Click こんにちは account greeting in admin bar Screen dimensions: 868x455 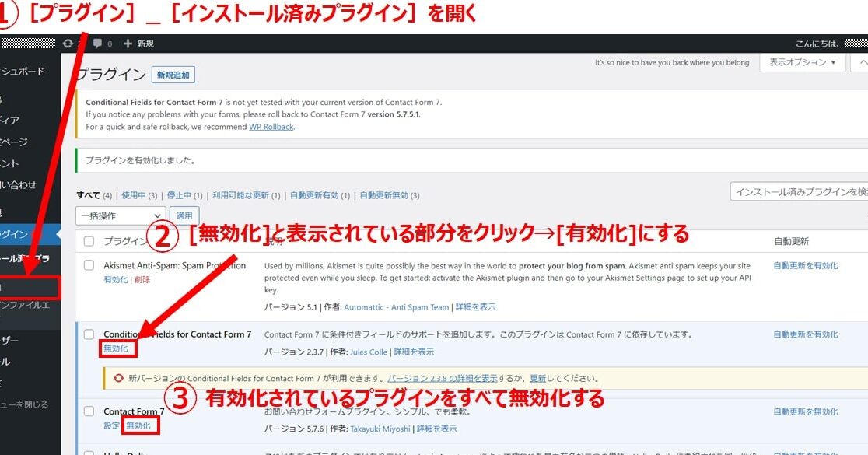pyautogui.click(x=831, y=44)
